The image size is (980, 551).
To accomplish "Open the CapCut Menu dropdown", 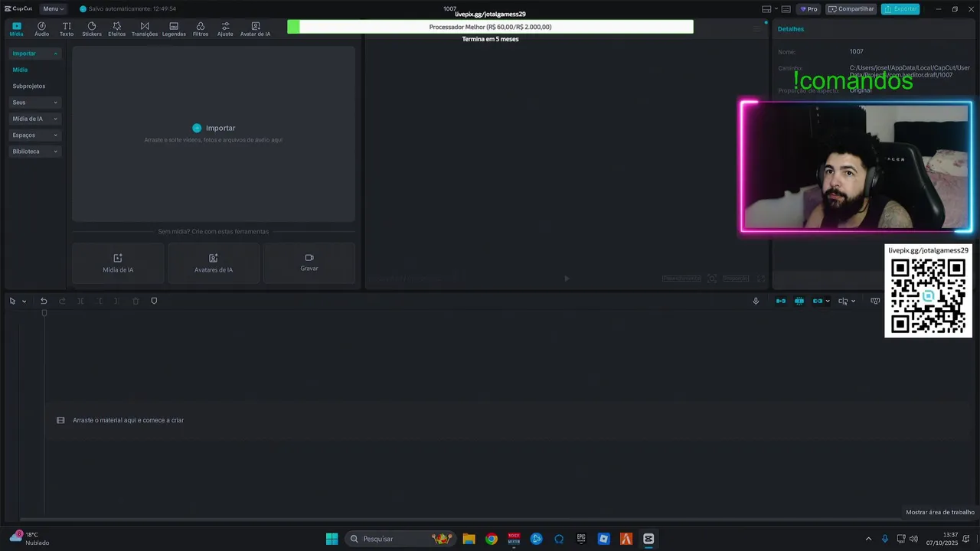I will 53,9.
